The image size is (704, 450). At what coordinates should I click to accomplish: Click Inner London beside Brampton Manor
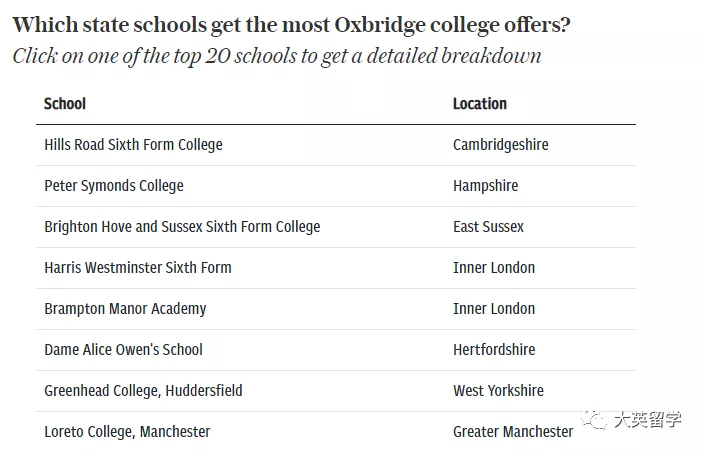(x=494, y=309)
